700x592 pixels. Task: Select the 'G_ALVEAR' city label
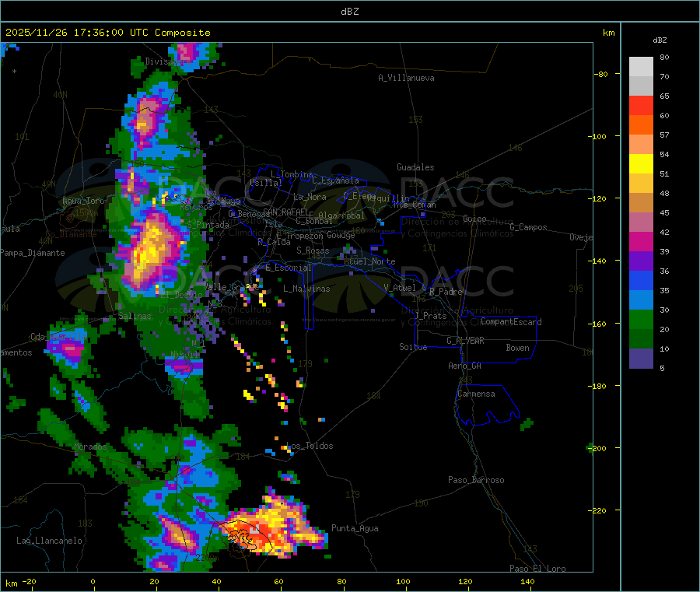[x=465, y=341]
